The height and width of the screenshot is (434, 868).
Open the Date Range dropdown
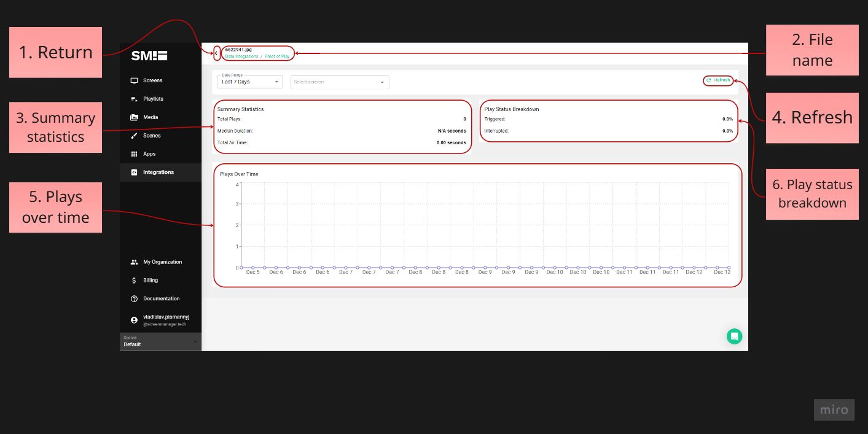250,82
